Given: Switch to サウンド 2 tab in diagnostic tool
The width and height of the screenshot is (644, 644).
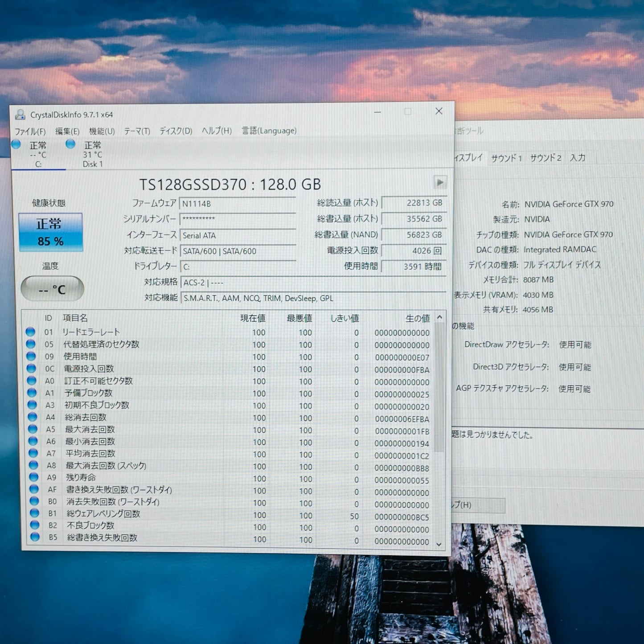Looking at the screenshot, I should [546, 158].
